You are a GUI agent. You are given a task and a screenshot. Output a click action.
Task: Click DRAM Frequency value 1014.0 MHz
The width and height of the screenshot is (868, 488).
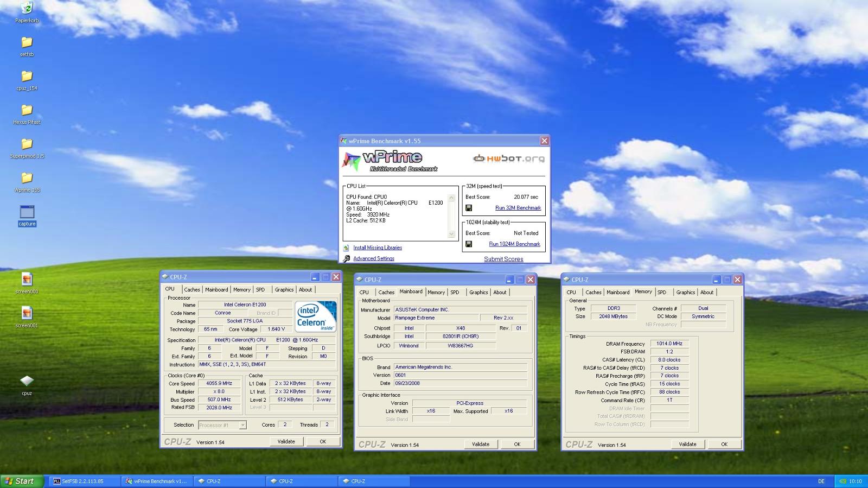click(669, 344)
